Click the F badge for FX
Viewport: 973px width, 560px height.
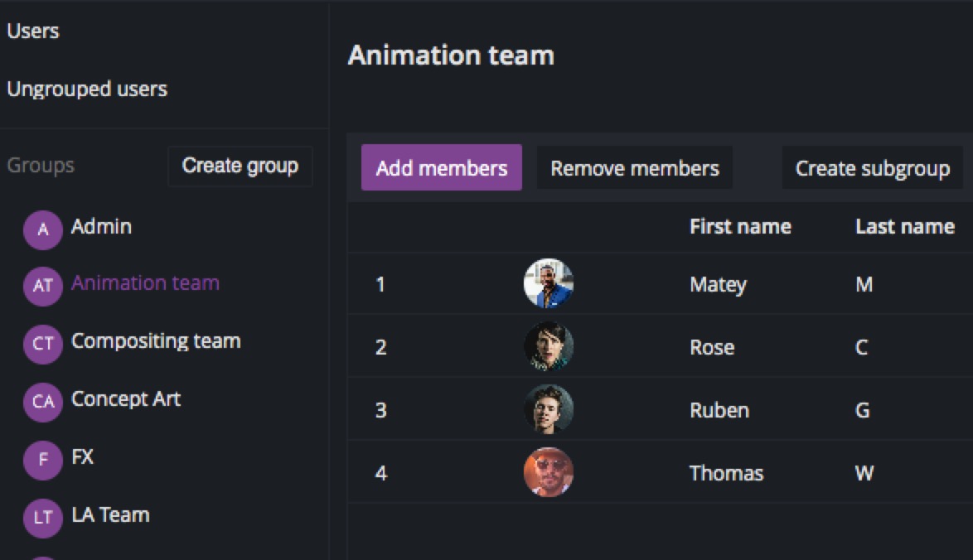(43, 460)
